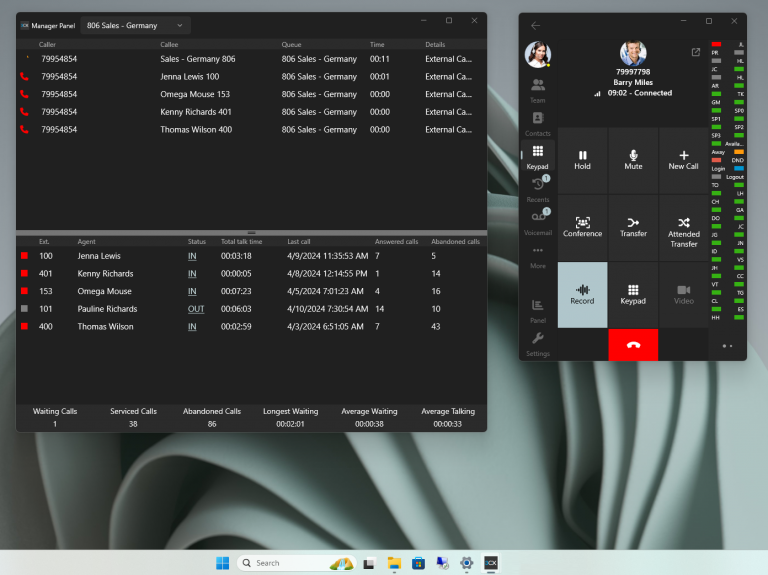Pop out the call window icon

point(696,52)
